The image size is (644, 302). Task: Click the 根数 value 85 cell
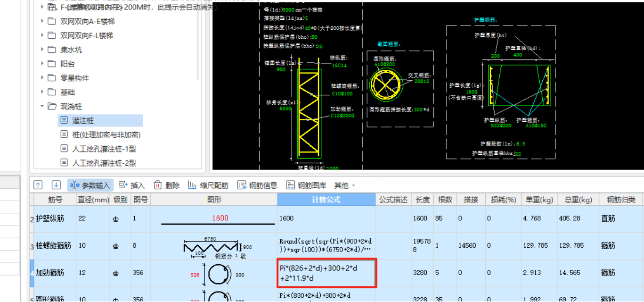tap(445, 218)
